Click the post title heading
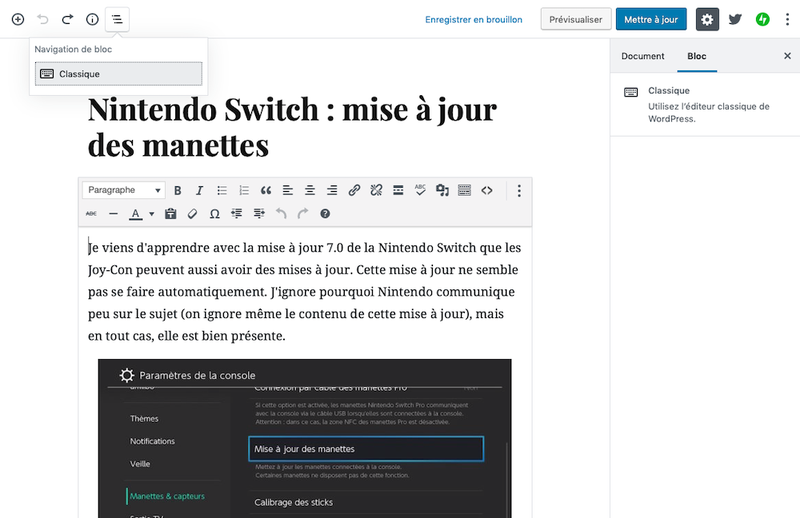The height and width of the screenshot is (518, 800). coord(292,127)
